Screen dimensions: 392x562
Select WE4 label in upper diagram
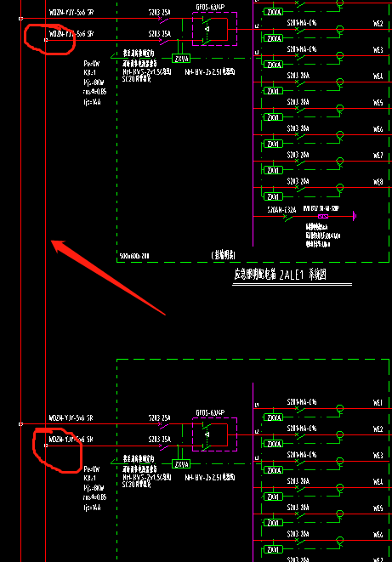point(378,77)
